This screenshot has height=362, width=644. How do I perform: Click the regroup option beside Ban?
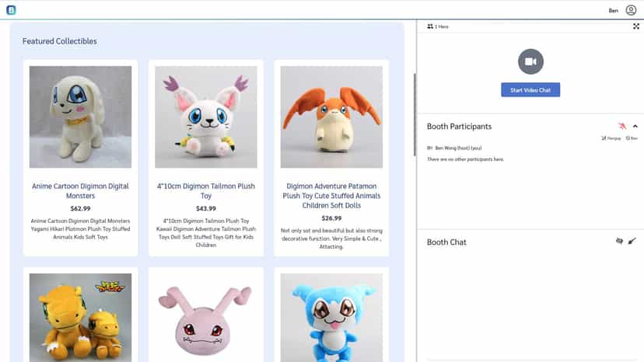(611, 138)
